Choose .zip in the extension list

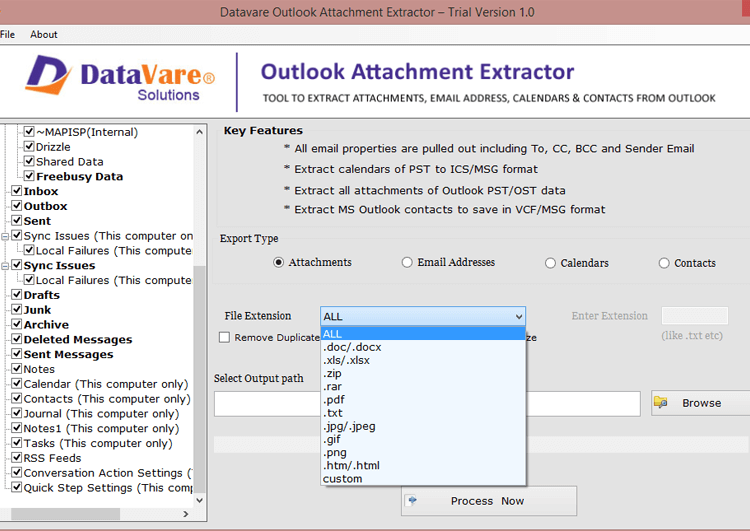click(x=423, y=373)
